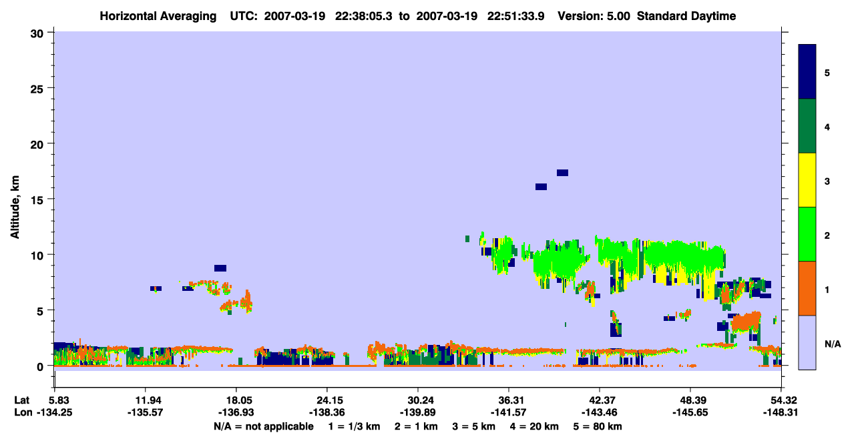Click the 'Lon' row label
The width and height of the screenshot is (868, 445).
pyautogui.click(x=23, y=412)
